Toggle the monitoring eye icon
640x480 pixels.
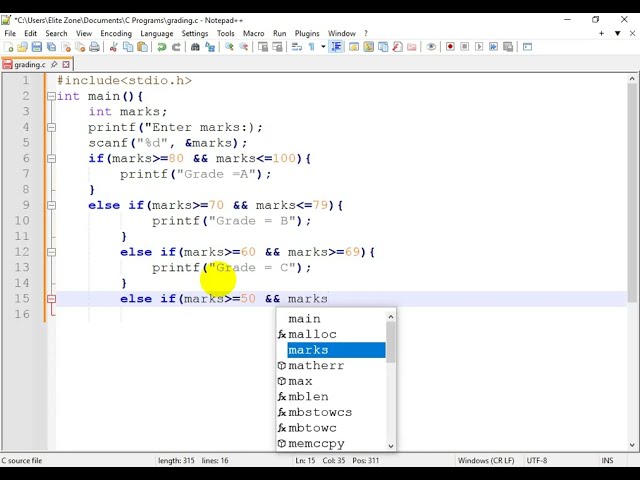[x=431, y=47]
